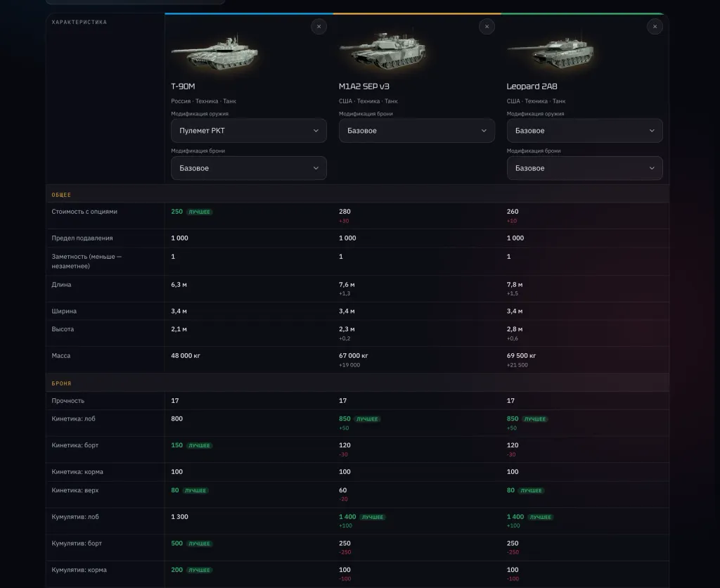Screen dimensions: 720x588
Task: Click T-90M cost value 250
Action: [x=176, y=211]
